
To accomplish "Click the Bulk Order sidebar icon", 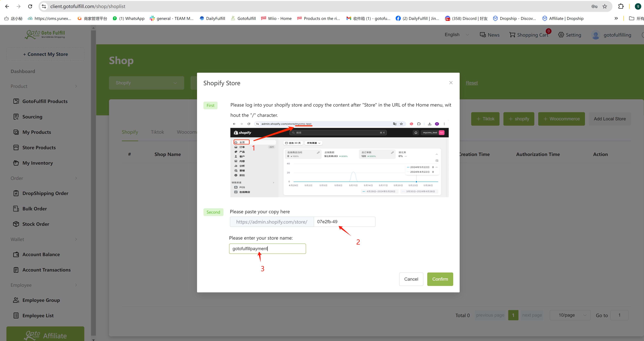I will tap(16, 209).
